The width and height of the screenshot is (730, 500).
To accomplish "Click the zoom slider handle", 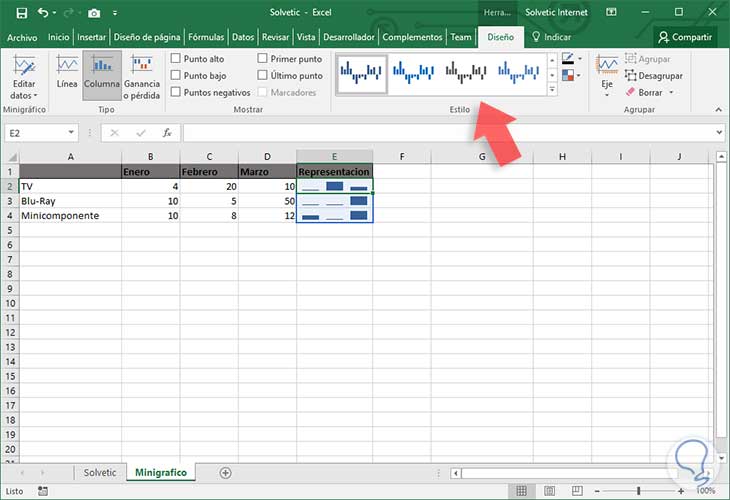I will tap(639, 491).
